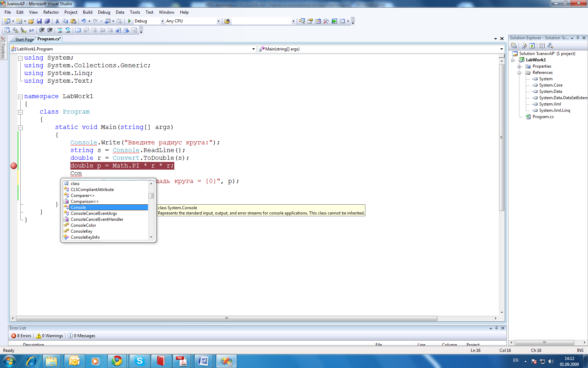The height and width of the screenshot is (368, 588).
Task: Select the System.Xml.Linq reference
Action: coord(554,110)
